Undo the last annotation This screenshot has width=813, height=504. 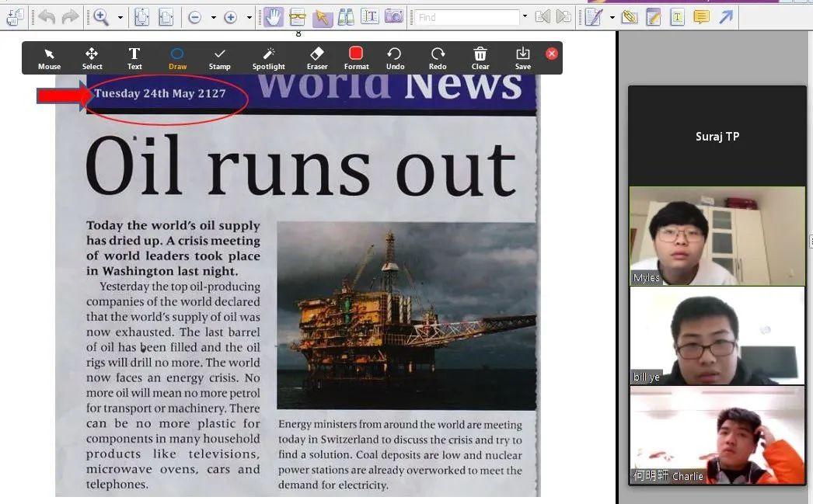pyautogui.click(x=395, y=58)
